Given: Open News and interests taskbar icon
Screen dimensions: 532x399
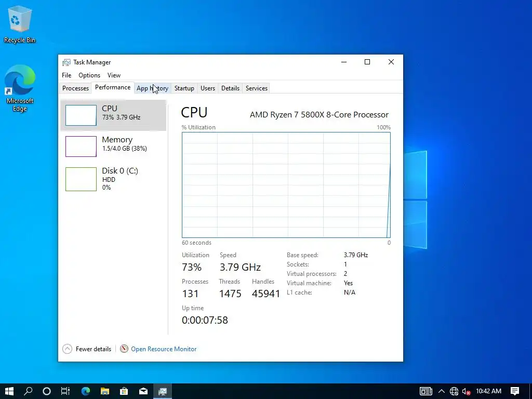Looking at the screenshot, I should (426, 391).
